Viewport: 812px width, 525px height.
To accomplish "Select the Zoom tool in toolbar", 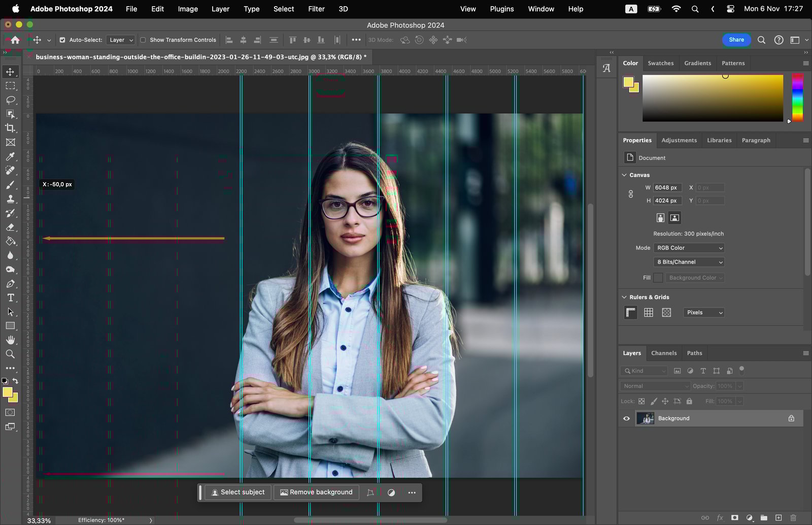I will click(x=10, y=354).
